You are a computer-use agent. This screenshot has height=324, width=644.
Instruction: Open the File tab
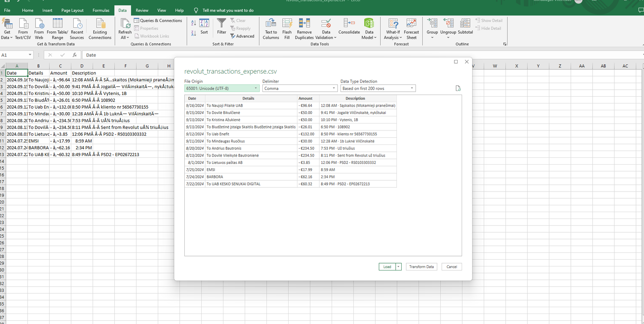7,10
